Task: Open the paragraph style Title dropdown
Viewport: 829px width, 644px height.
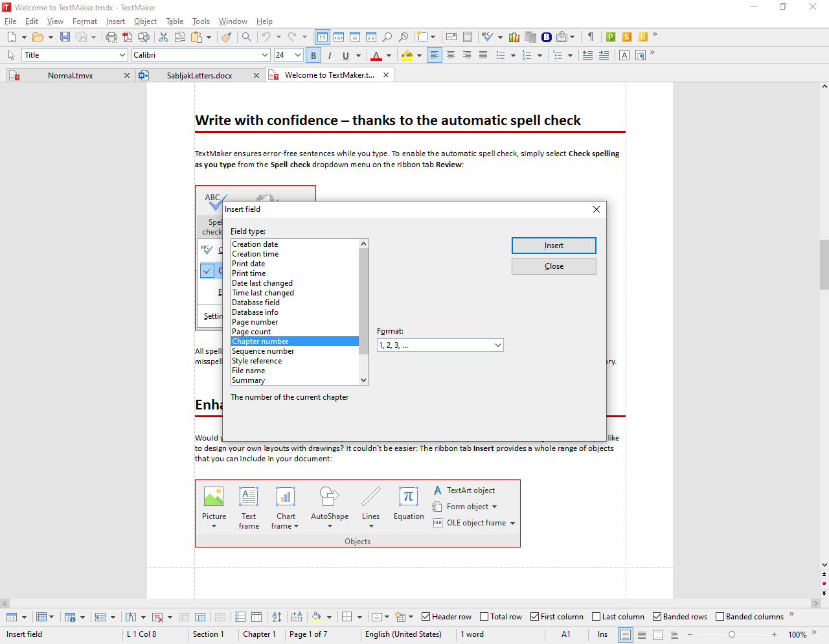Action: pyautogui.click(x=122, y=55)
